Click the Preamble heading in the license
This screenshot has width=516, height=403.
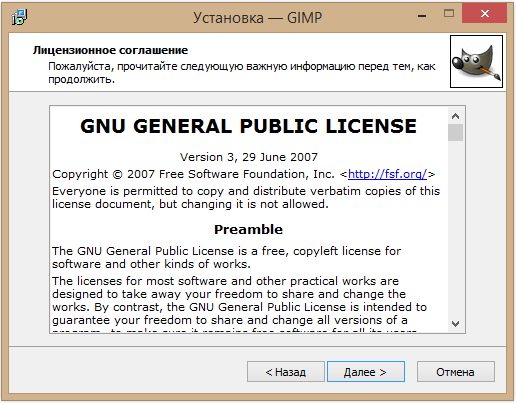click(248, 229)
